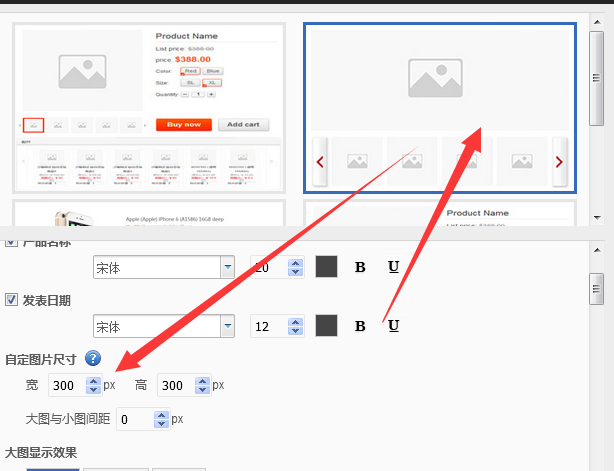The width and height of the screenshot is (614, 471).
Task: Click the gallery template's right carousel arrow
Action: (x=559, y=161)
